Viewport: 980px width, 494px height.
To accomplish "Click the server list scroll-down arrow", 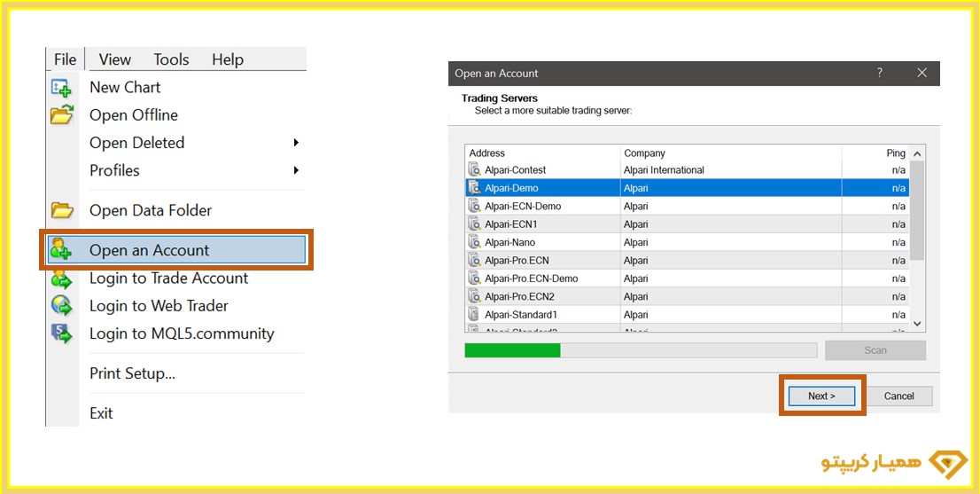I will 917,324.
